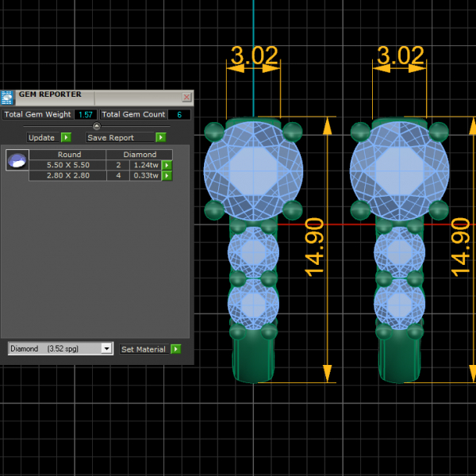
Task: Click the 14.90 dimension between the two rings
Action: point(316,248)
